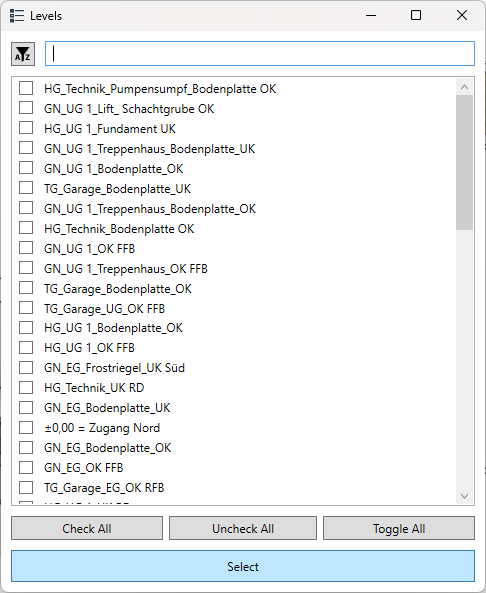Screen dimensions: 486x593
Task: Tick the GN_EG_Frostriegel_UK Süd checkbox
Action: pyautogui.click(x=26, y=368)
